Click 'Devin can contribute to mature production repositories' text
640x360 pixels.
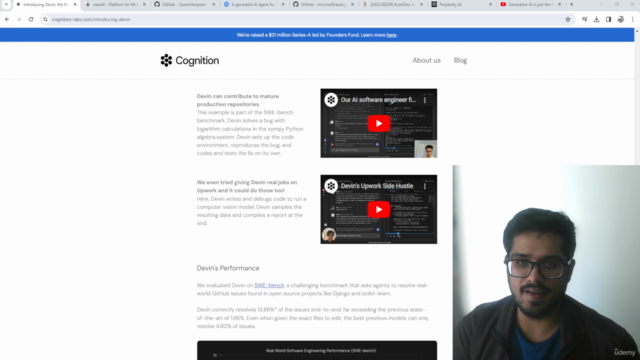point(238,100)
